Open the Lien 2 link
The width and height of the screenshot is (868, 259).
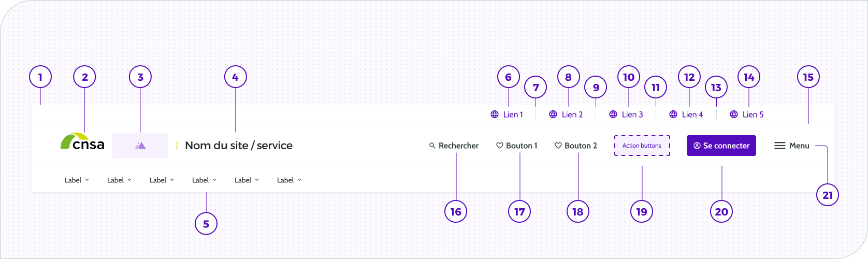pyautogui.click(x=566, y=114)
